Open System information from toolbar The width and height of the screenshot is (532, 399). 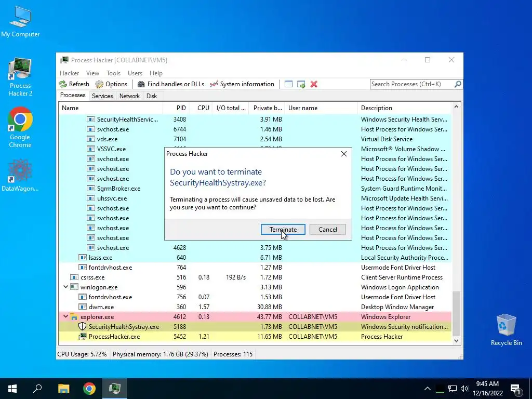[x=242, y=84]
